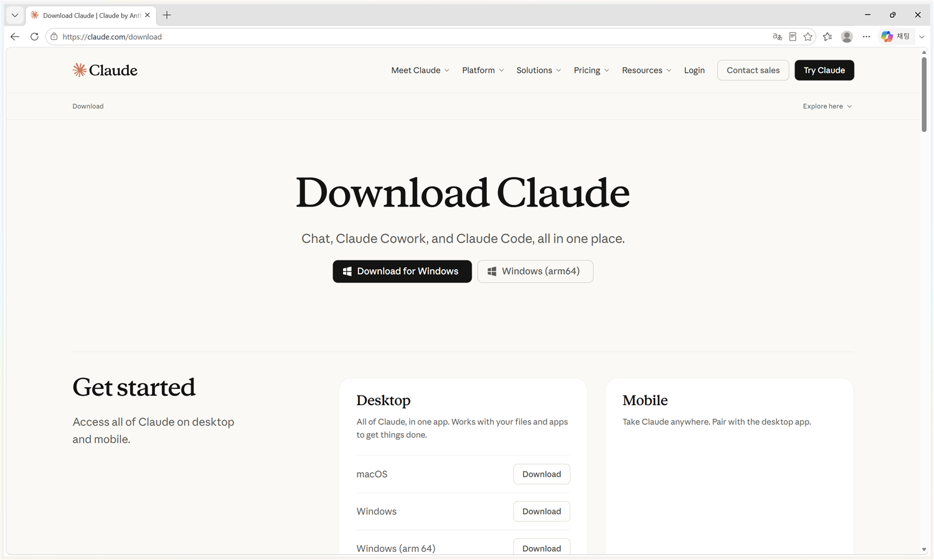
Task: Click the Windows (arm64) hero button
Action: pyautogui.click(x=535, y=271)
